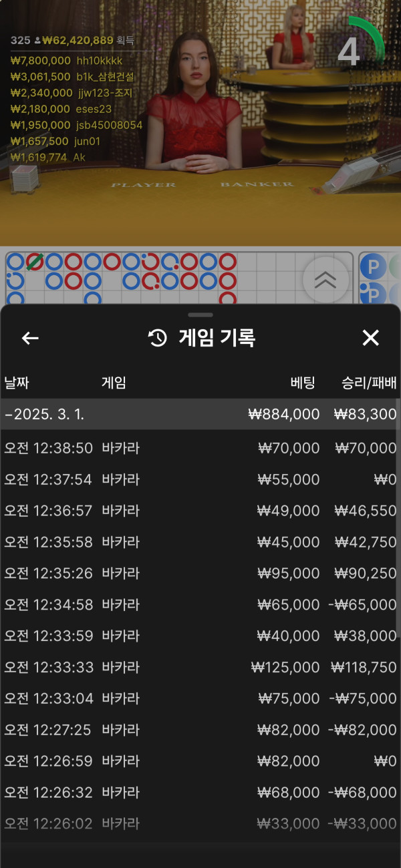Click the 승리/패배 column header
Viewport: 401px width, 868px height.
(x=369, y=383)
